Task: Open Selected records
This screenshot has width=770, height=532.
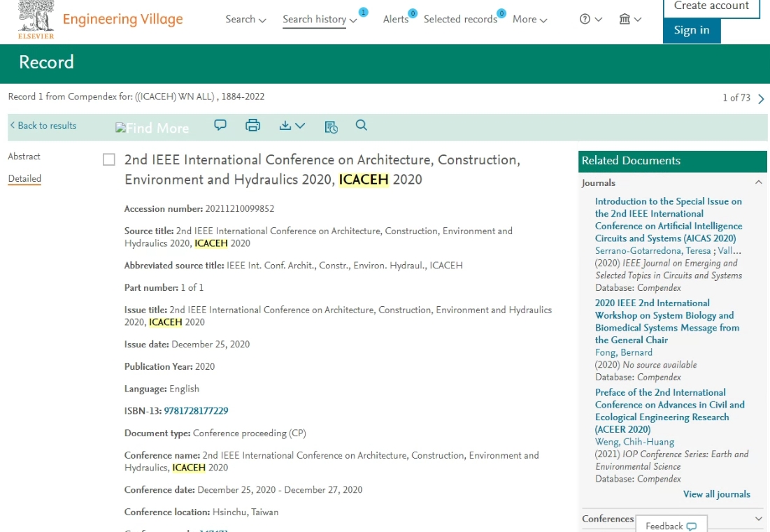Action: [460, 19]
